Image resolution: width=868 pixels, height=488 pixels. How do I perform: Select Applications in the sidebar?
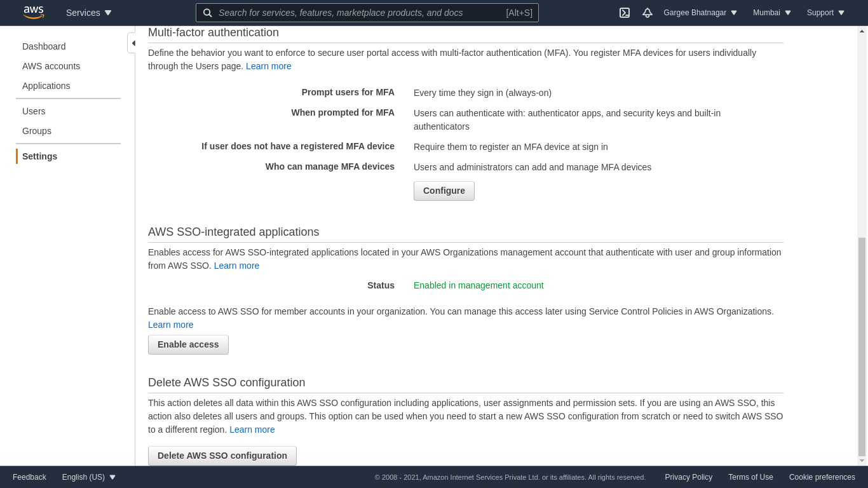point(46,86)
